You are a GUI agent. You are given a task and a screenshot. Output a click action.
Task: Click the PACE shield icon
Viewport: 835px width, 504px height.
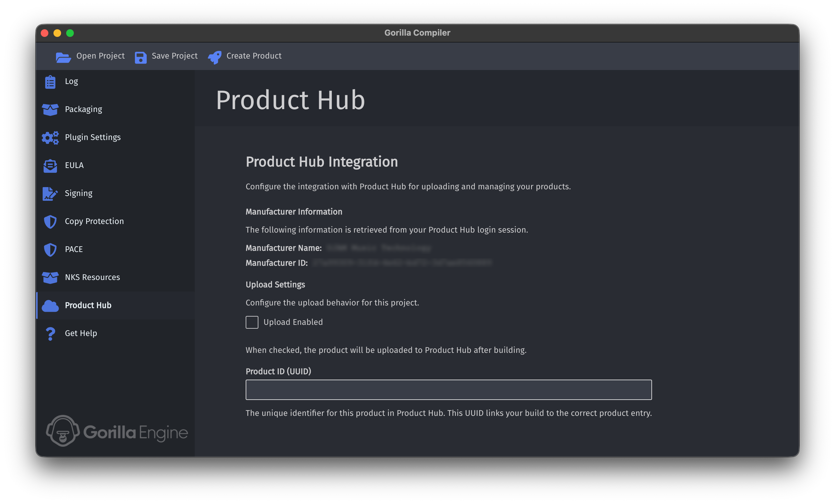point(50,249)
